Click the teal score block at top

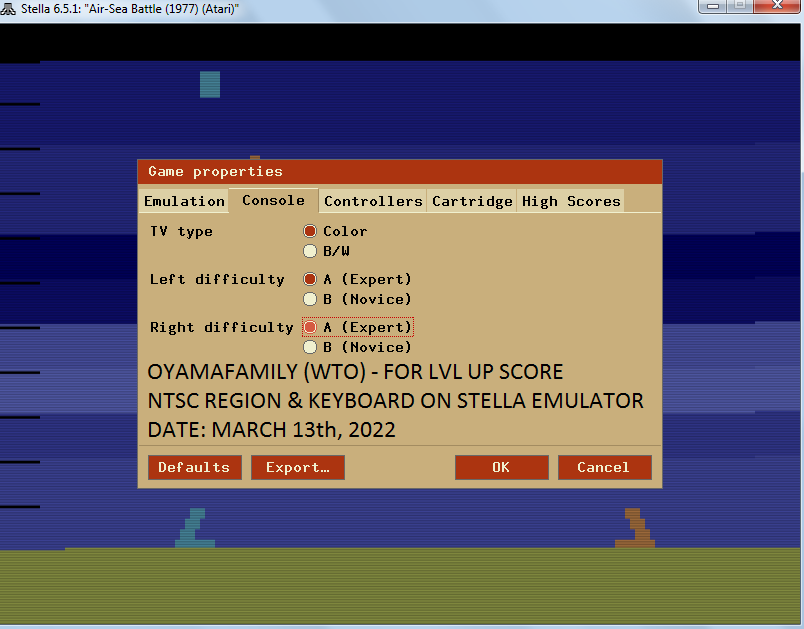point(210,85)
